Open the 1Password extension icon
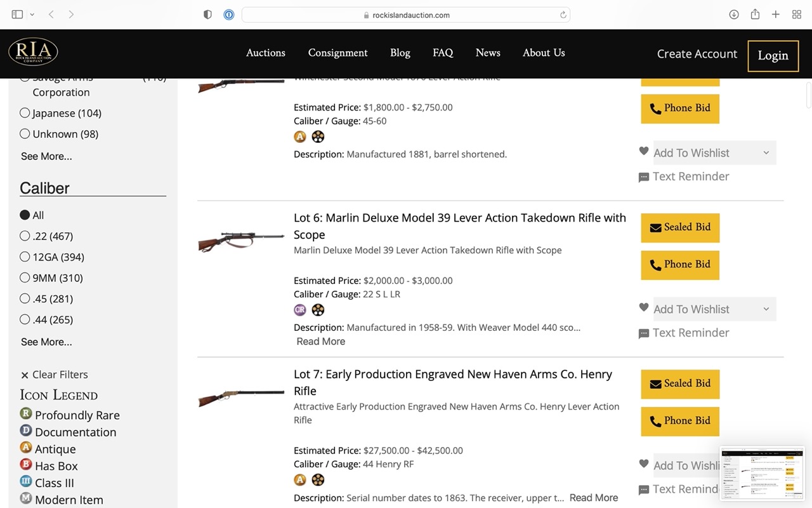The image size is (812, 508). [x=229, y=15]
